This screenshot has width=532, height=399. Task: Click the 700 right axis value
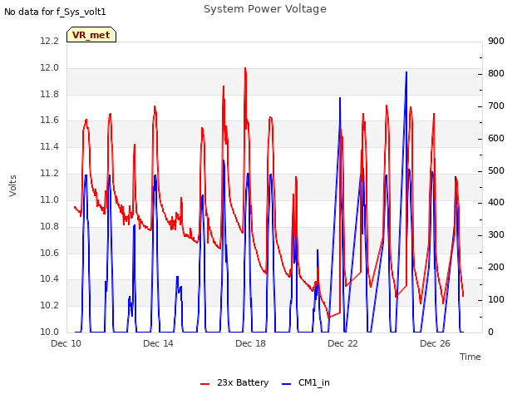click(x=496, y=106)
